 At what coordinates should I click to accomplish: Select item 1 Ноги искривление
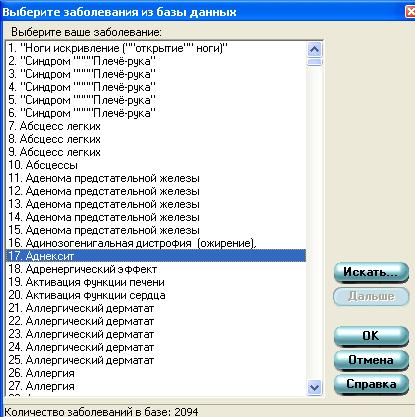[x=156, y=48]
